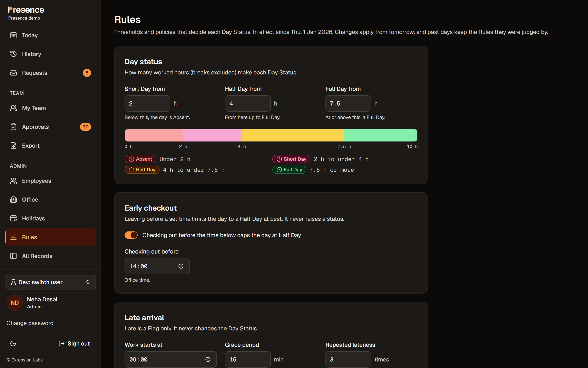Viewport: 588px width, 368px height.
Task: Click the yellow Half Day bar segment
Action: click(x=293, y=135)
